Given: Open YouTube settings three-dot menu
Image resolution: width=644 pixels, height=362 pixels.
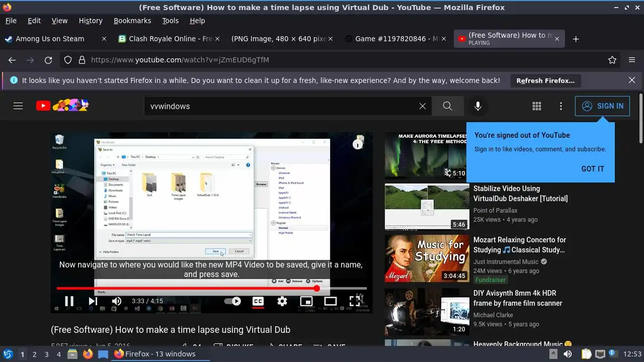Looking at the screenshot, I should (x=561, y=106).
